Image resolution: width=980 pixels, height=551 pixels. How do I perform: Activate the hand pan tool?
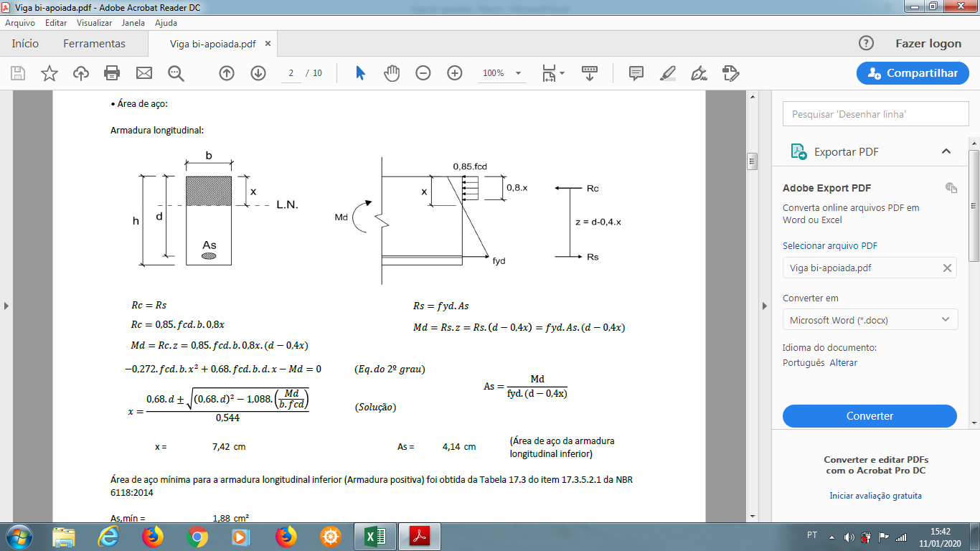click(x=392, y=73)
